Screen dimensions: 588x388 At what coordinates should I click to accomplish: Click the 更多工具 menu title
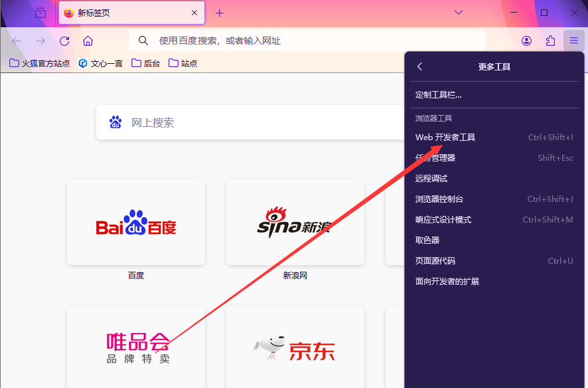point(494,67)
